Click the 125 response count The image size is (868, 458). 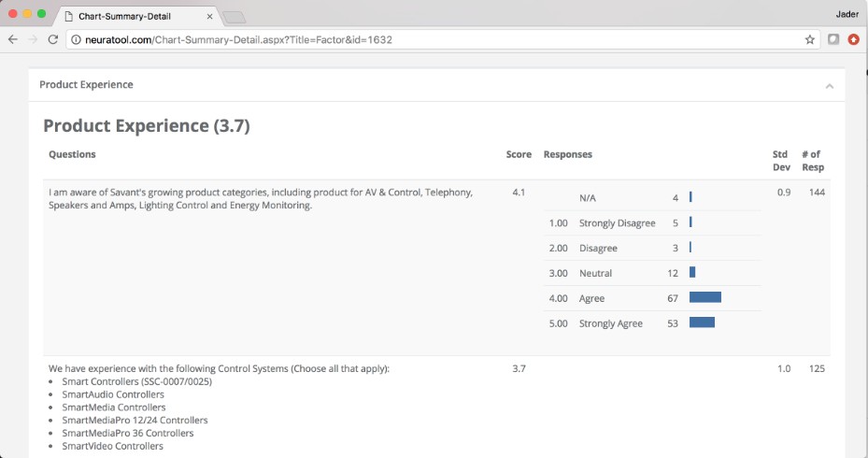817,368
